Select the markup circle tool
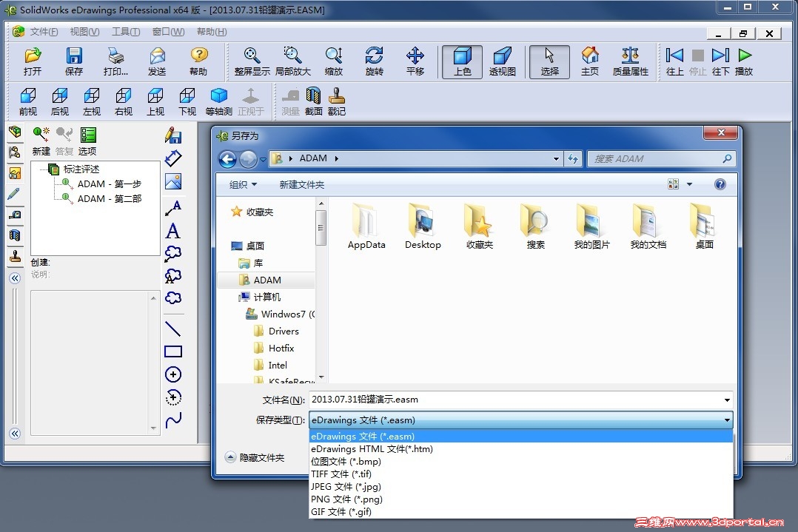 [173, 375]
